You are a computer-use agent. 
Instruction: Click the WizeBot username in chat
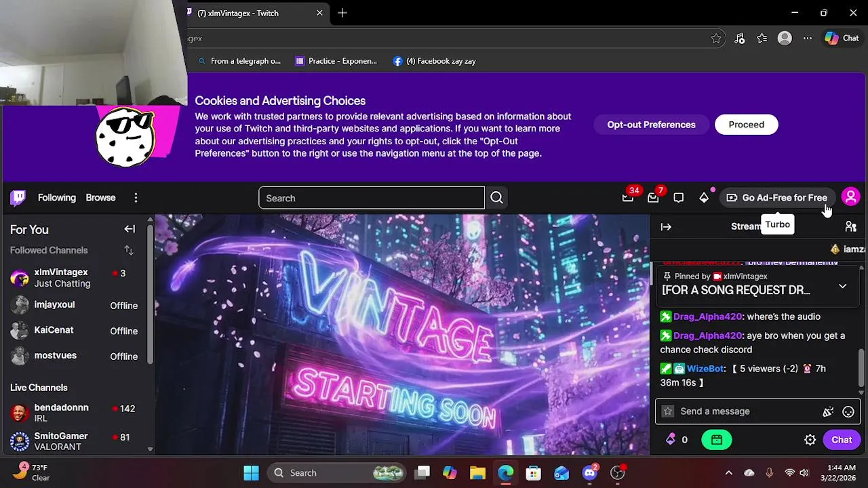(x=705, y=369)
